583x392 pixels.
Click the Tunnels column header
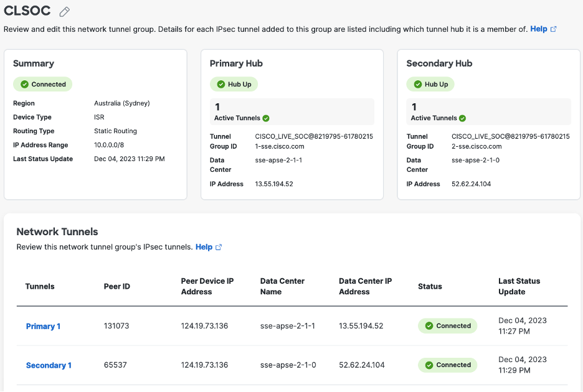click(x=40, y=286)
